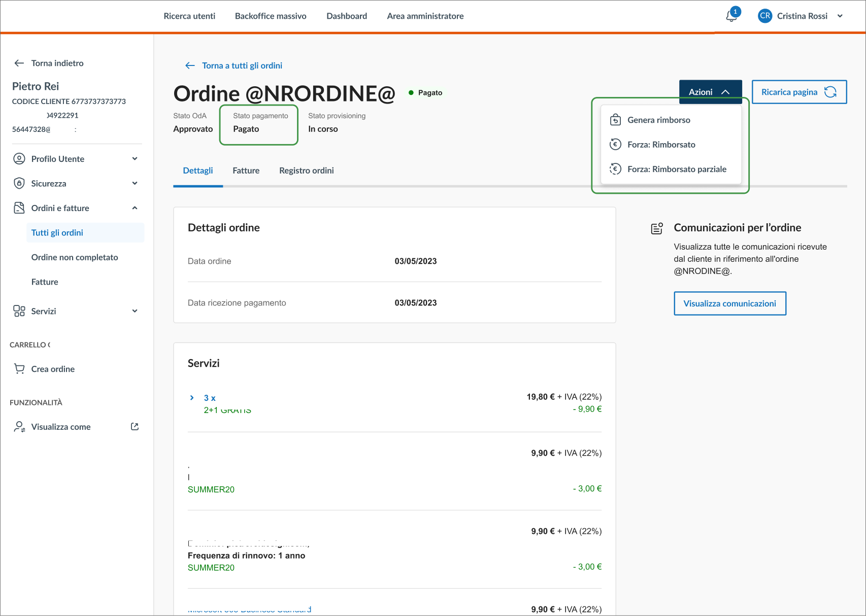This screenshot has width=866, height=616.
Task: Collapse the Ordini e fatture section
Action: [x=135, y=208]
